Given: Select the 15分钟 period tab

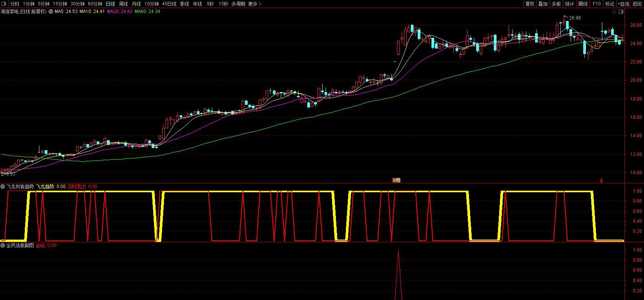Looking at the screenshot, I should click(60, 4).
